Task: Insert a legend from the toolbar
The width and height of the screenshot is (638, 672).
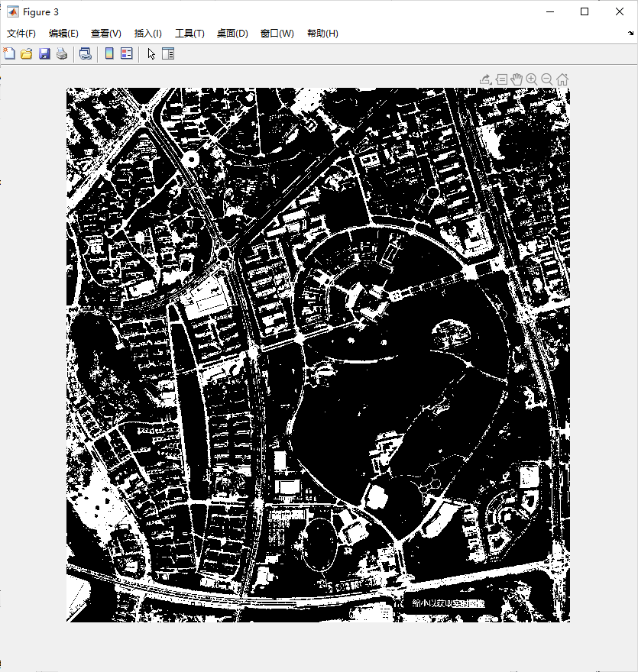Action: pyautogui.click(x=127, y=53)
